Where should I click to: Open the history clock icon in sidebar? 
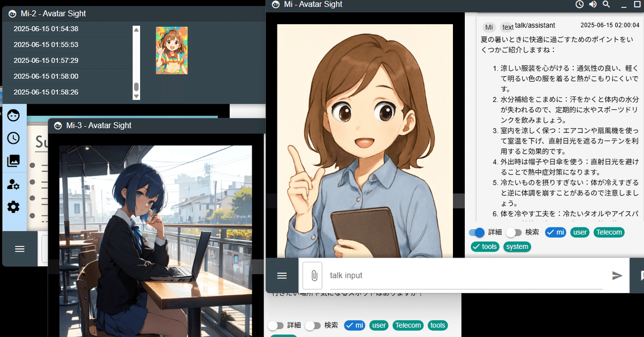[x=13, y=138]
